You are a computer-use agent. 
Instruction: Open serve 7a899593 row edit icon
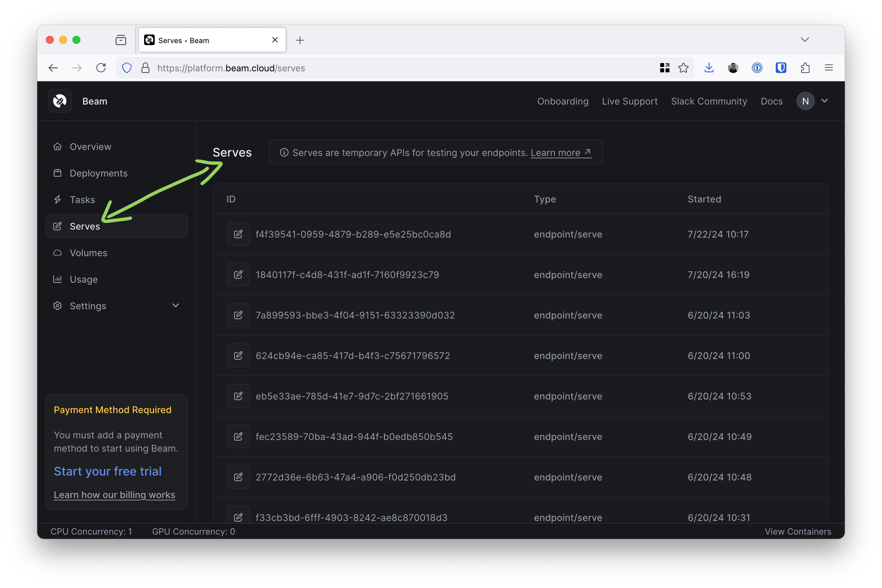[x=238, y=315]
